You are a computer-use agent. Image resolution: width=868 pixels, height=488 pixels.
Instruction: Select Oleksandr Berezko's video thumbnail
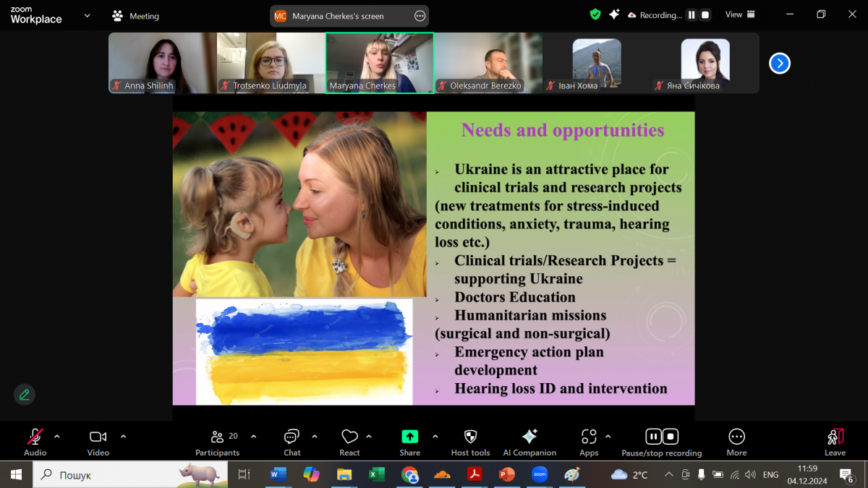(x=488, y=63)
